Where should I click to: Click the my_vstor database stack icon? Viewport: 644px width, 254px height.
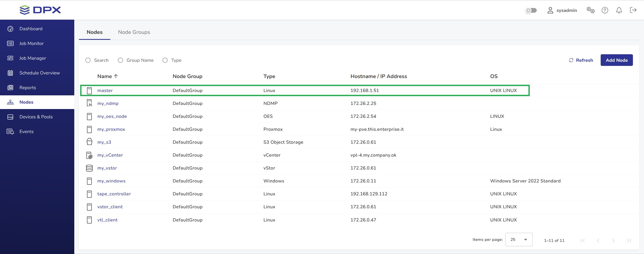89,168
